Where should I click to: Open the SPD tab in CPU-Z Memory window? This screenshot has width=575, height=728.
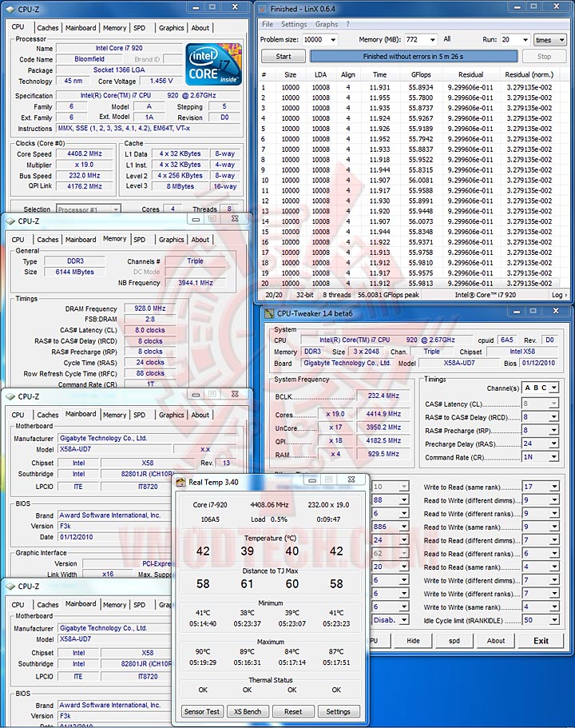[x=140, y=240]
